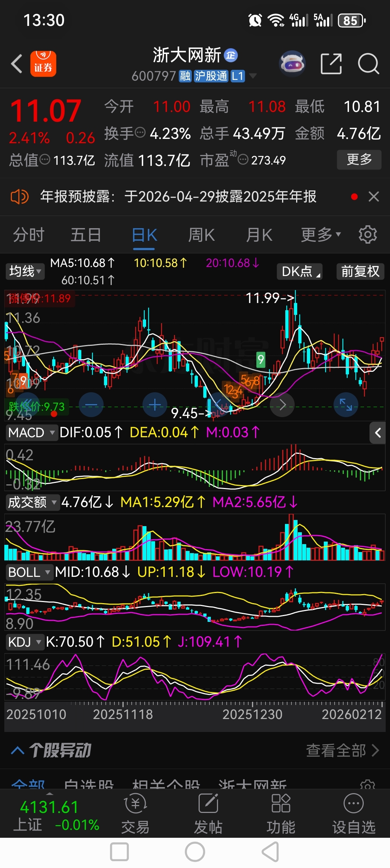Tap 设自选 add to watchlist icon
This screenshot has height=868, width=390.
(354, 814)
